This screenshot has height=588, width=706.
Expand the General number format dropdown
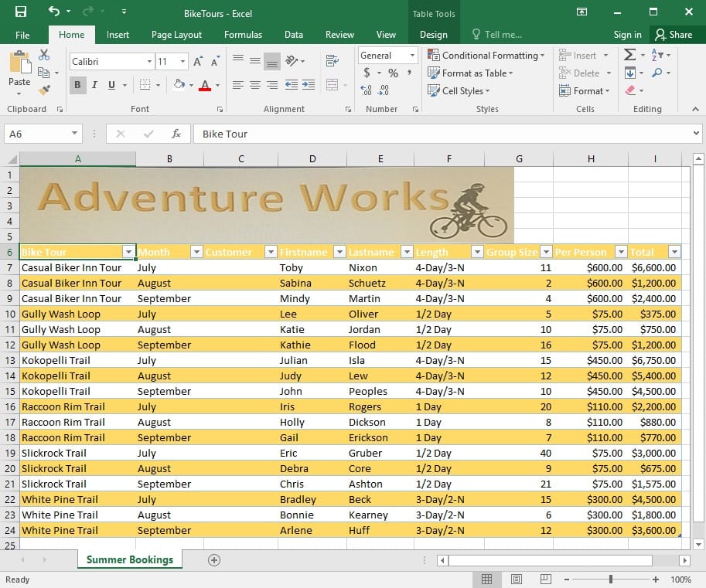point(412,56)
